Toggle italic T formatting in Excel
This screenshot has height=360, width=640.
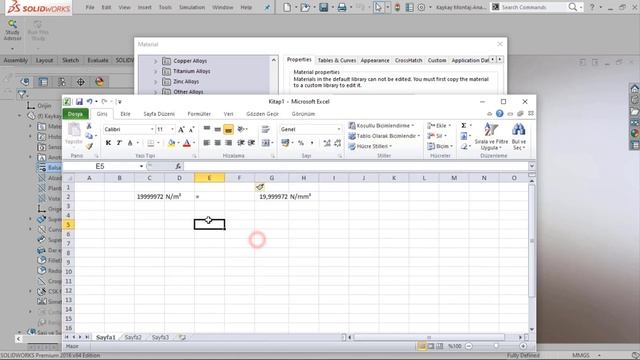coord(119,143)
